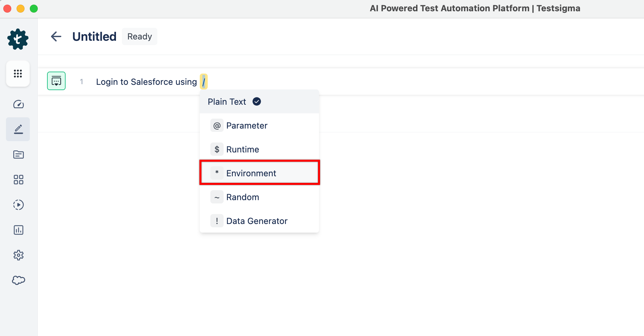Open the apps grid launcher icon
Viewport: 644px width, 336px height.
(18, 74)
